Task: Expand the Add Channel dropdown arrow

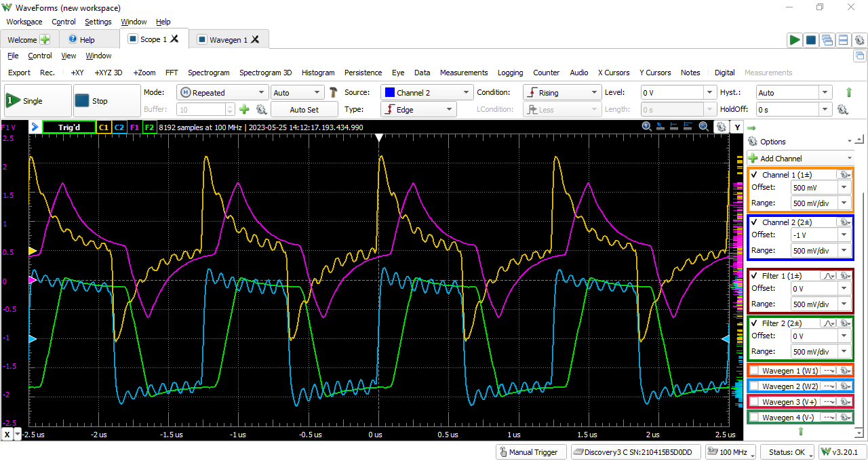Action: pos(849,158)
